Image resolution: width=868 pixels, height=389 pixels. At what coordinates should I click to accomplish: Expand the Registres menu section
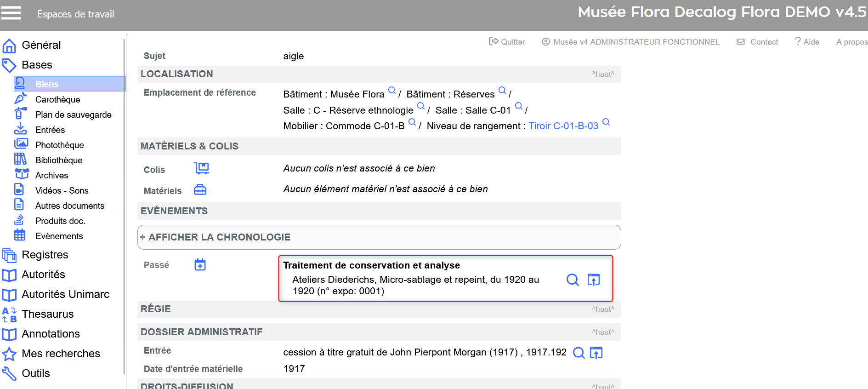pyautogui.click(x=45, y=255)
